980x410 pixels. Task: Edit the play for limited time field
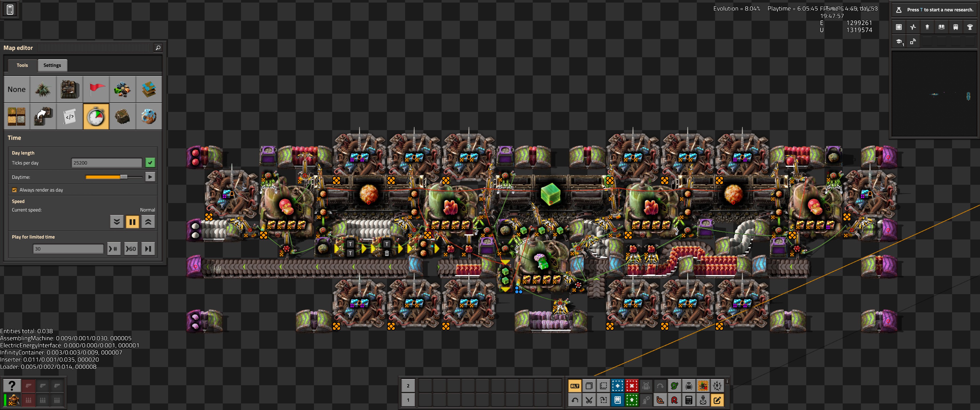tap(68, 249)
